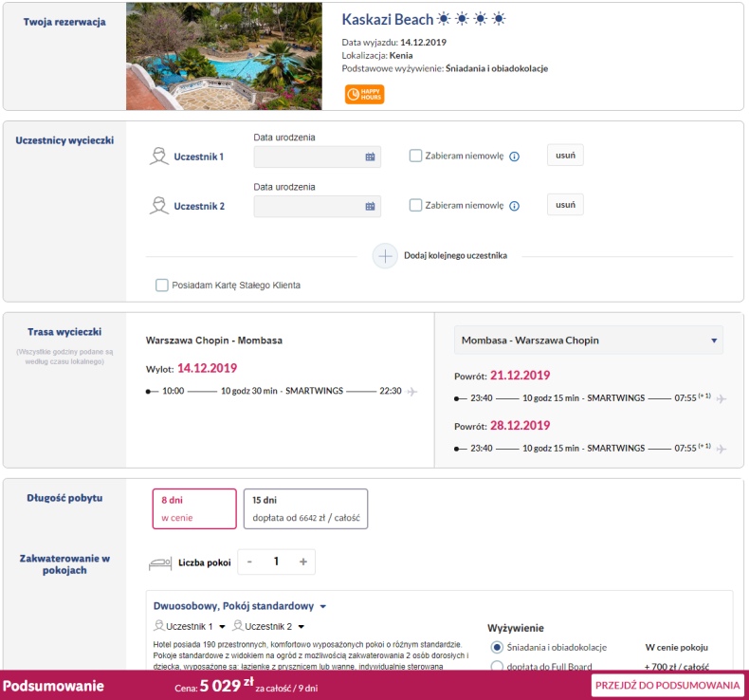Open calendar icon for Uczestnik 1 birth date
Viewport: 749px width, 700px height.
370,157
